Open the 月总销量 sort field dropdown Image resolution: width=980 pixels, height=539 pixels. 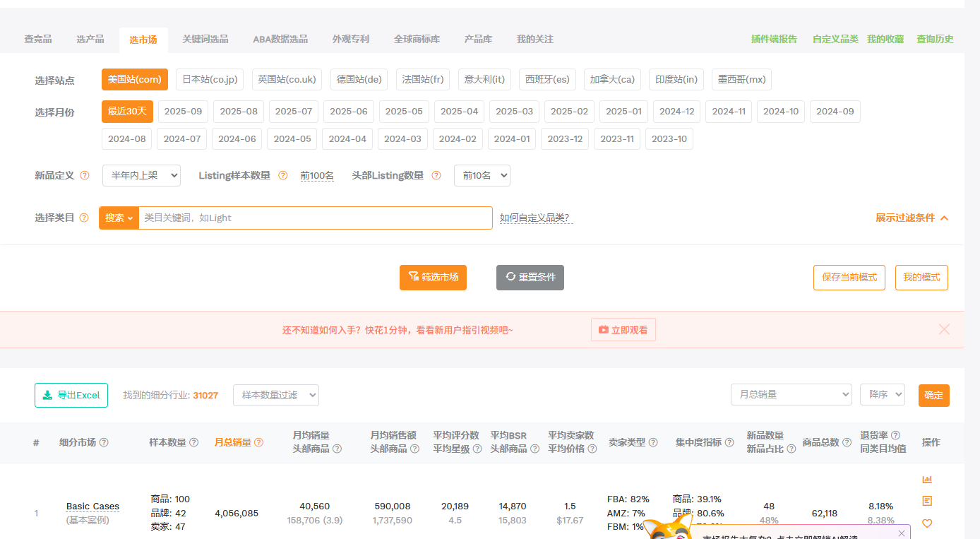(791, 395)
